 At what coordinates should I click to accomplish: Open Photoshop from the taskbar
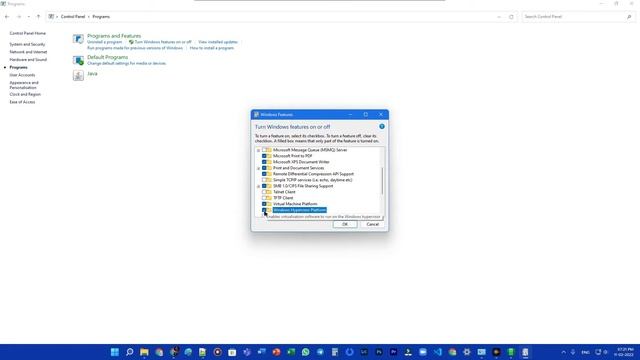point(379,352)
